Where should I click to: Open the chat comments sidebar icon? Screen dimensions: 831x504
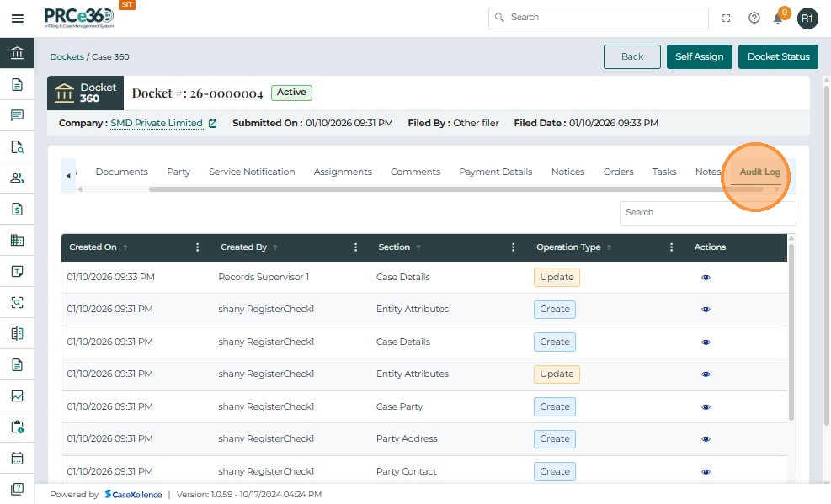17,116
